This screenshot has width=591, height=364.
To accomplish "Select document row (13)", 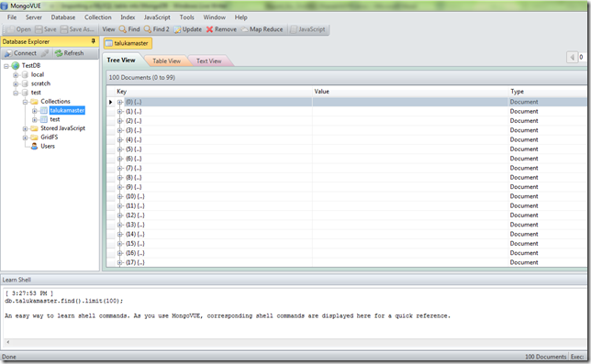I will tap(347, 225).
